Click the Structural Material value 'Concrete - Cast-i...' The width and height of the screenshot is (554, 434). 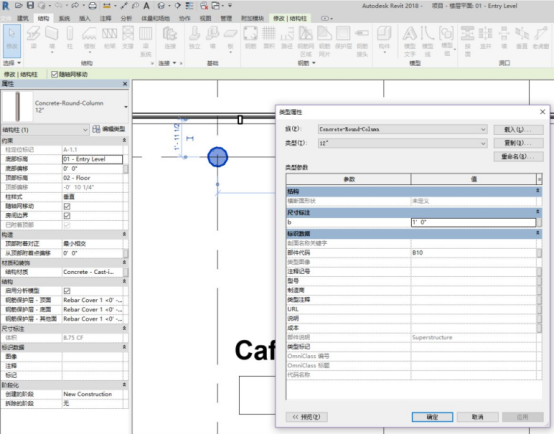pyautogui.click(x=93, y=272)
